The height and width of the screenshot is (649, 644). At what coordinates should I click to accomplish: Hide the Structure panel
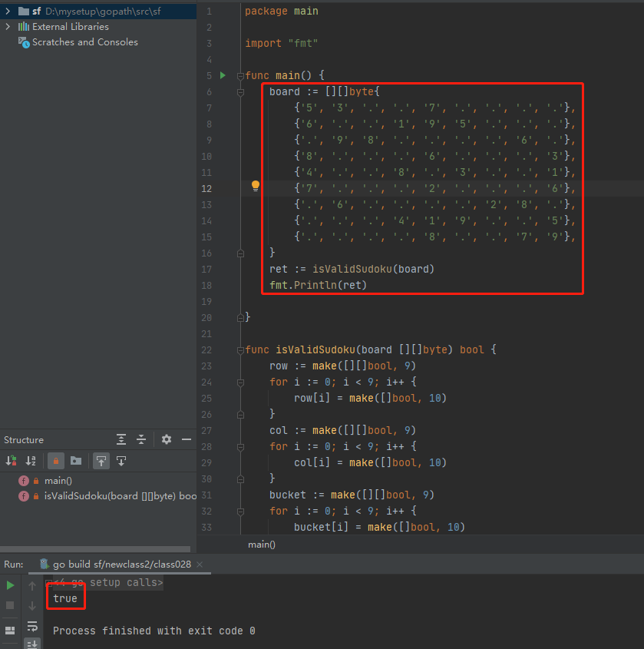point(187,439)
